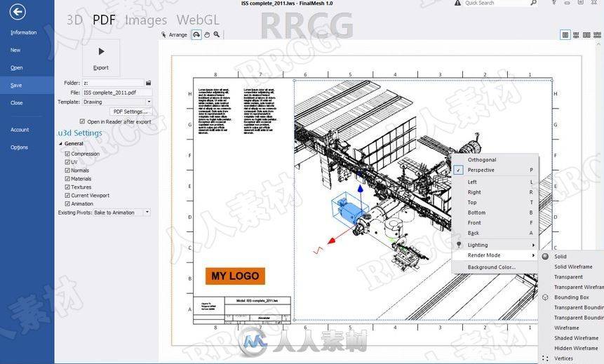
Task: Click the back arrow icon in sidebar
Action: [18, 11]
